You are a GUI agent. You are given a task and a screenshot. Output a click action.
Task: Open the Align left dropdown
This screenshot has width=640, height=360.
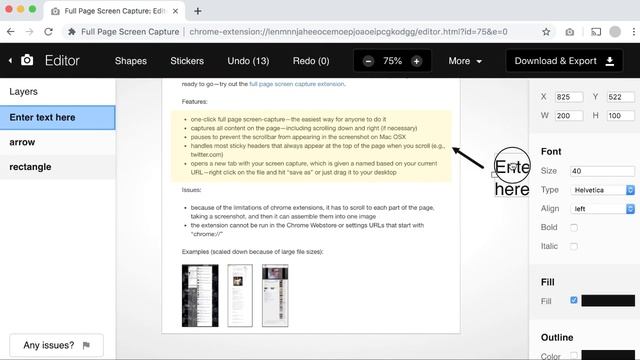pyautogui.click(x=602, y=209)
